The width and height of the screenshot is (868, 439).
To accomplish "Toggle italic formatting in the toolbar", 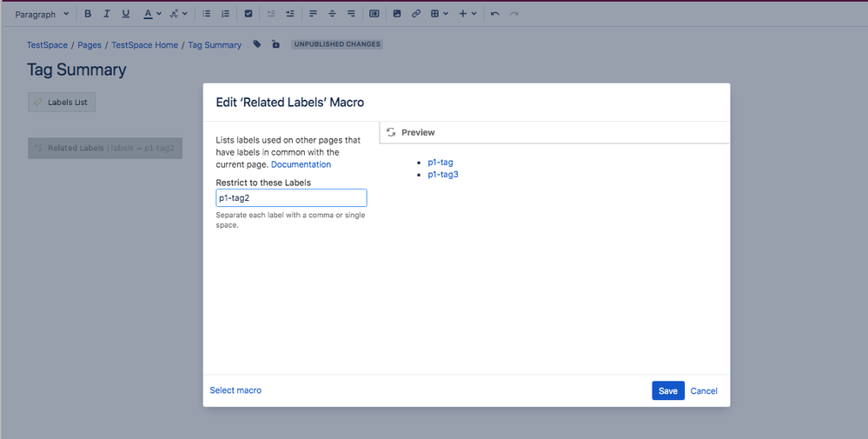I will 106,13.
